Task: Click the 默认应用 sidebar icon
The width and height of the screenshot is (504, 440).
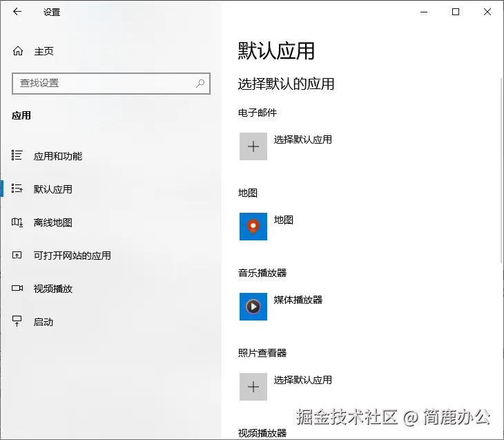Action: [17, 189]
